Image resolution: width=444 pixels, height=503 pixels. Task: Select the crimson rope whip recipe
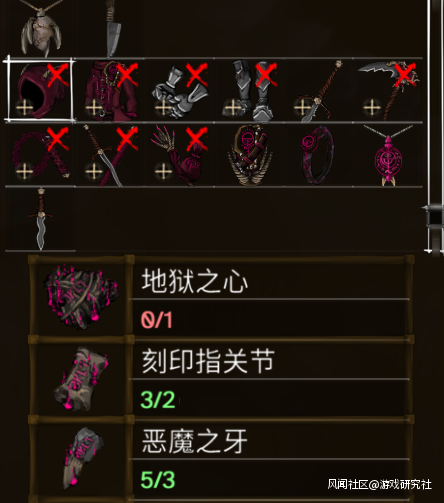point(40,155)
